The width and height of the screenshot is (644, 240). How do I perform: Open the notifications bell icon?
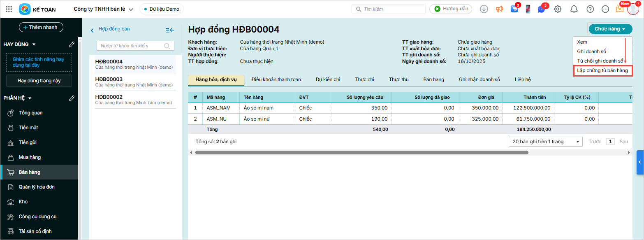coord(574,9)
